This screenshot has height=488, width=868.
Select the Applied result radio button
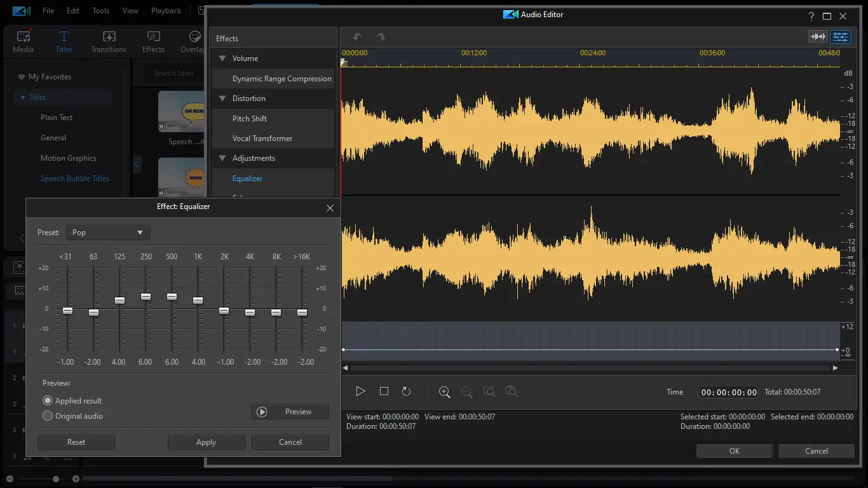coord(48,401)
